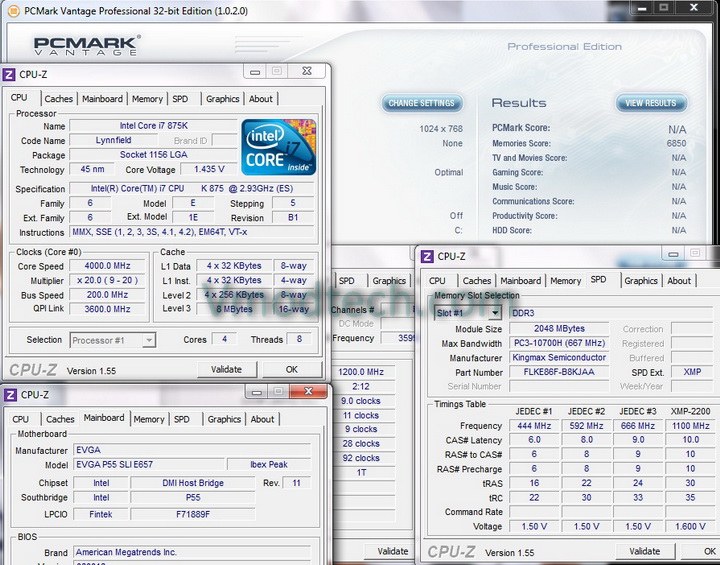Viewport: 720px width, 565px height.
Task: Click OK in the CPU tab window
Action: tap(292, 369)
